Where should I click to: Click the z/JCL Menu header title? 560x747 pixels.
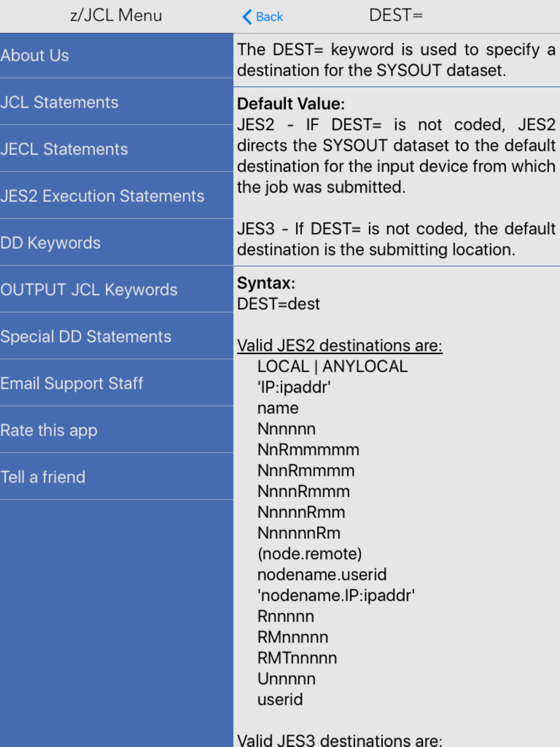click(116, 16)
